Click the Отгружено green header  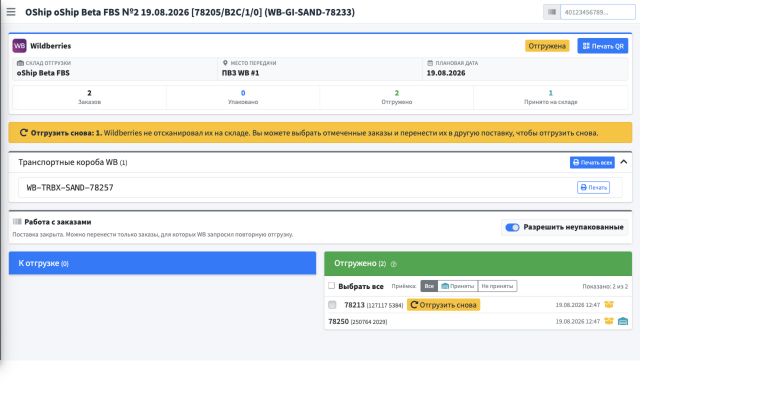coord(478,264)
